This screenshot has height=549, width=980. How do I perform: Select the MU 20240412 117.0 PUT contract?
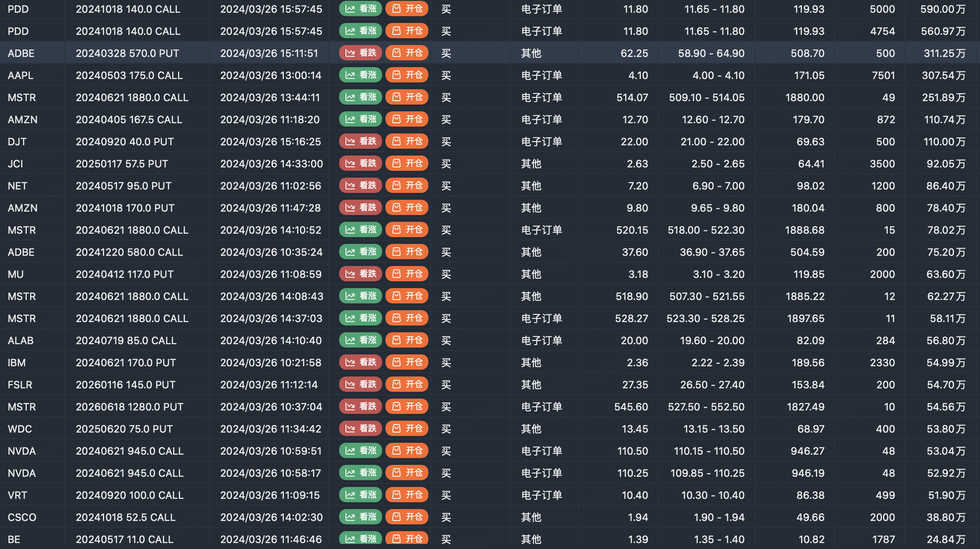[125, 274]
